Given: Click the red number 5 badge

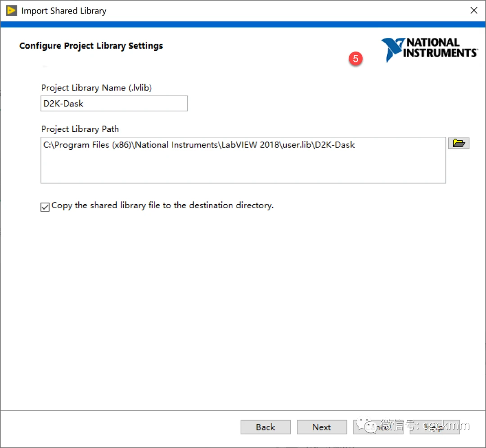Looking at the screenshot, I should (x=355, y=58).
